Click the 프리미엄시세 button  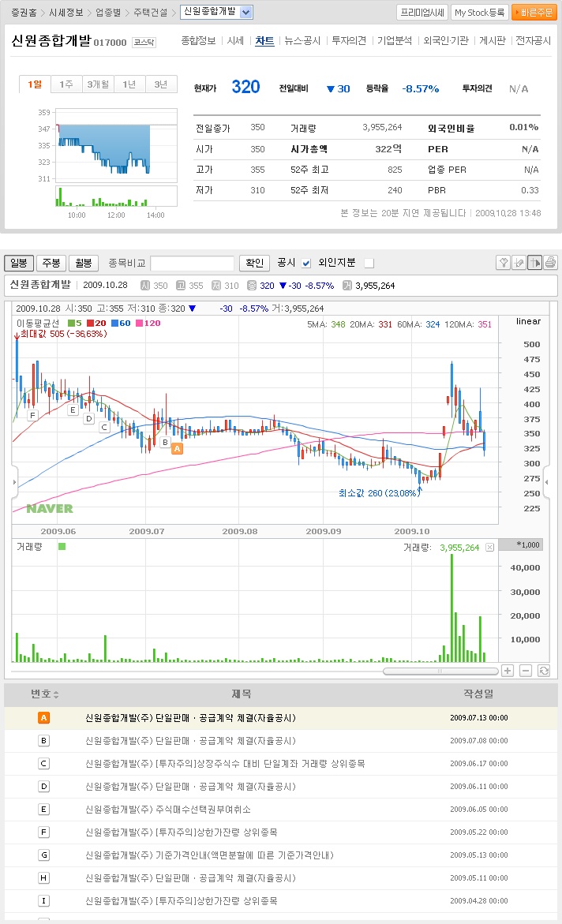coord(422,13)
